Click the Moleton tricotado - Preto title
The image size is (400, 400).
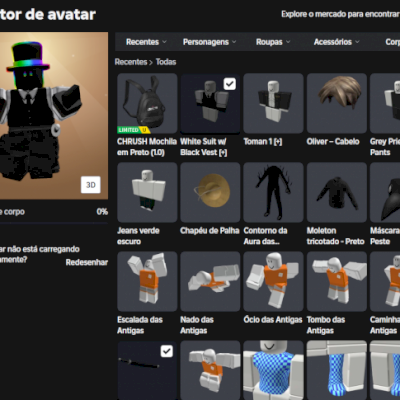pos(335,236)
